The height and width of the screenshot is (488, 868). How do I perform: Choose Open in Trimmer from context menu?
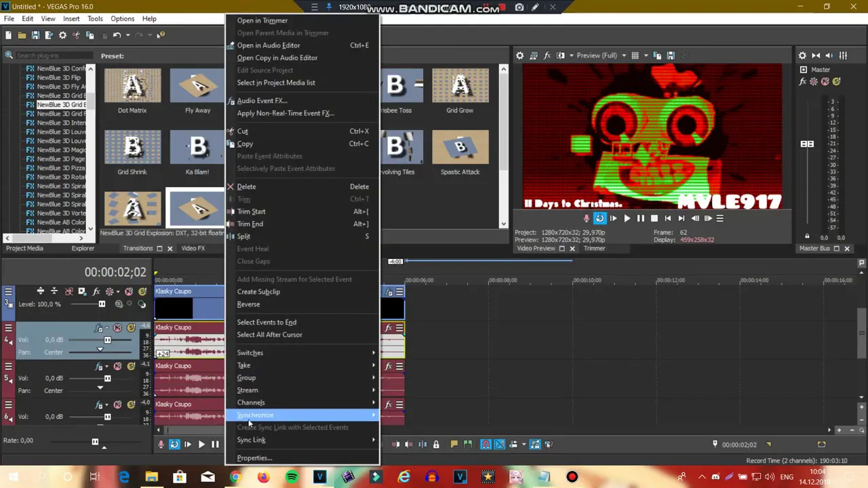pos(302,20)
